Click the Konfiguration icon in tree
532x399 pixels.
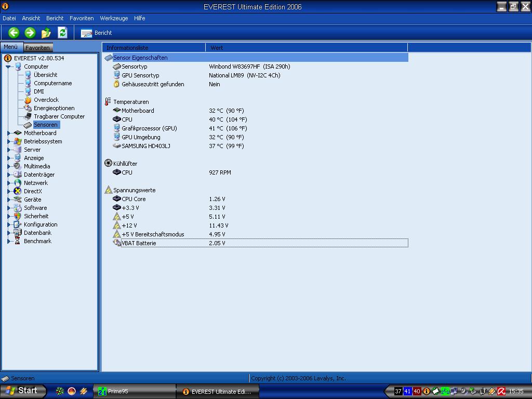[x=18, y=224]
